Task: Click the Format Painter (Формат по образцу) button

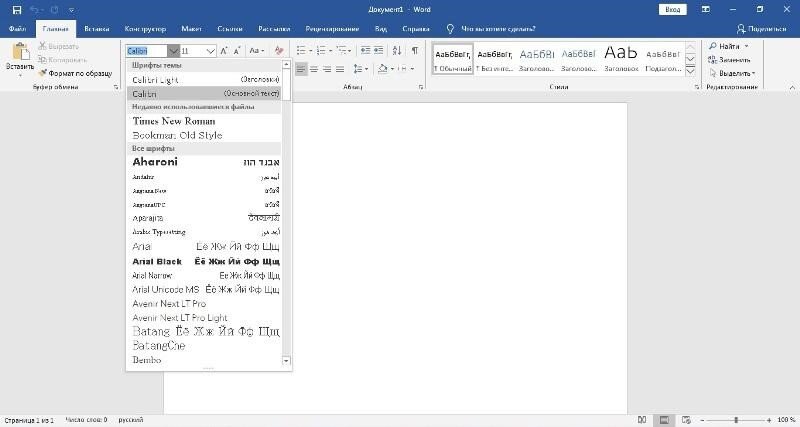Action: pyautogui.click(x=75, y=73)
